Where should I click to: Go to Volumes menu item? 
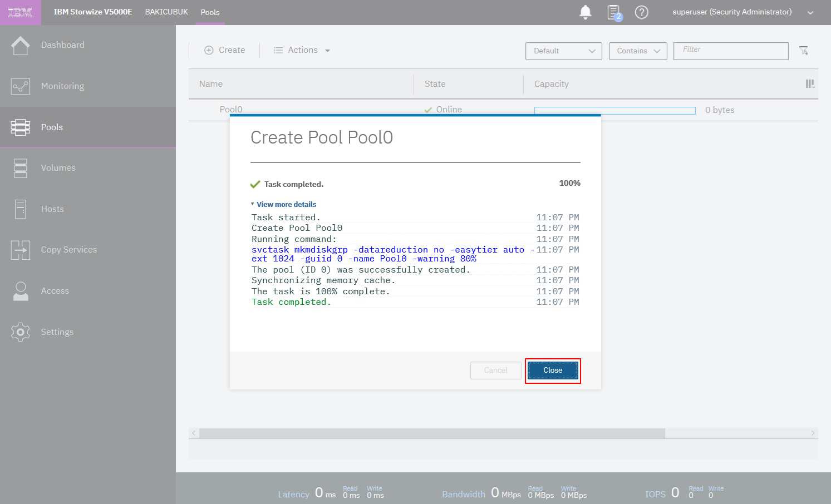click(58, 168)
